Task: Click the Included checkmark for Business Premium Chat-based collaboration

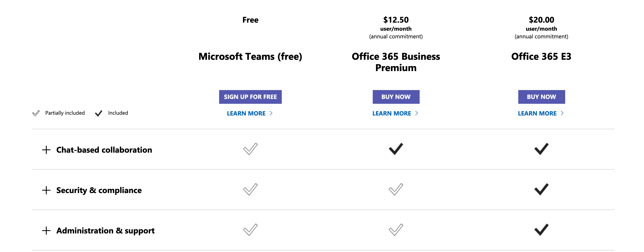Action: (396, 149)
